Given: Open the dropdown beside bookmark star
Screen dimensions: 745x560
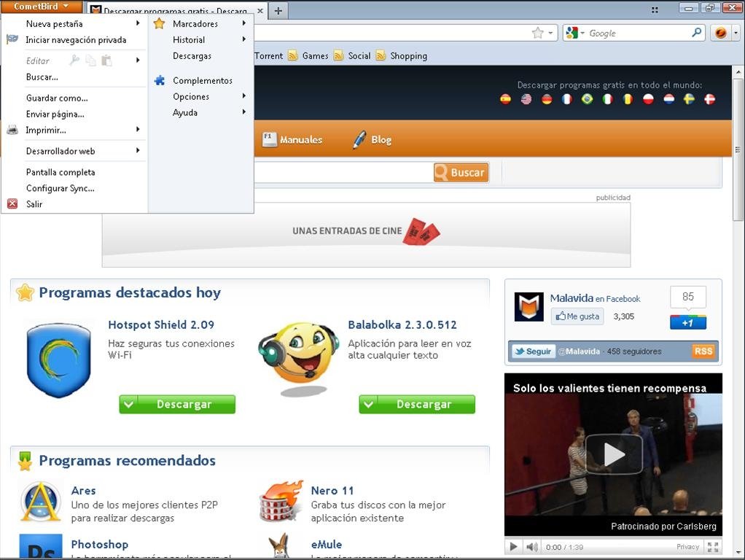Looking at the screenshot, I should [x=550, y=34].
